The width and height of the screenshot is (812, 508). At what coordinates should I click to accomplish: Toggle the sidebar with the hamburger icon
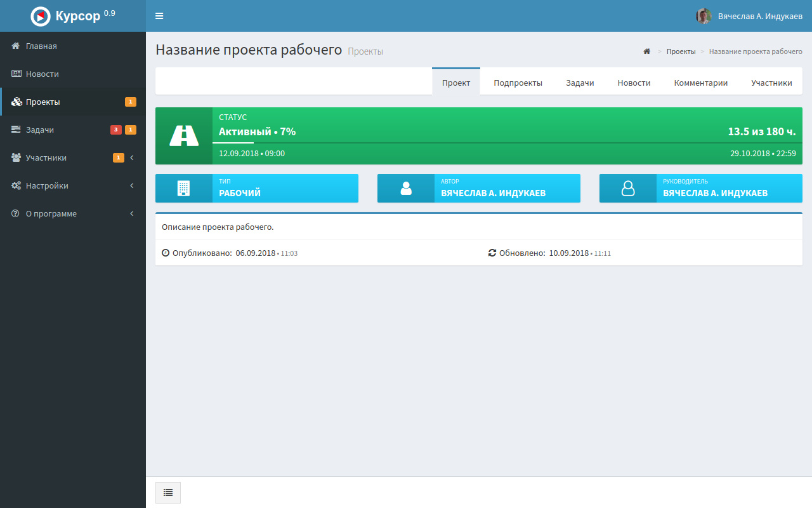pyautogui.click(x=159, y=16)
